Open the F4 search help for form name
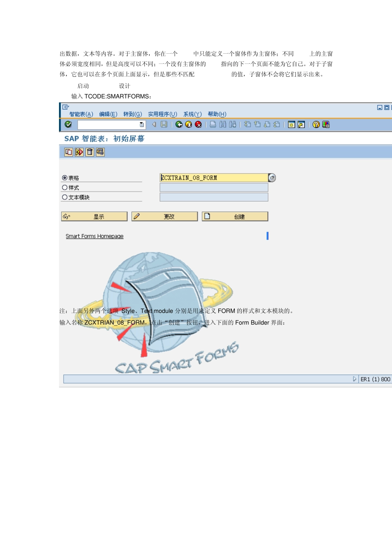The width and height of the screenshot is (392, 555). coord(272,178)
